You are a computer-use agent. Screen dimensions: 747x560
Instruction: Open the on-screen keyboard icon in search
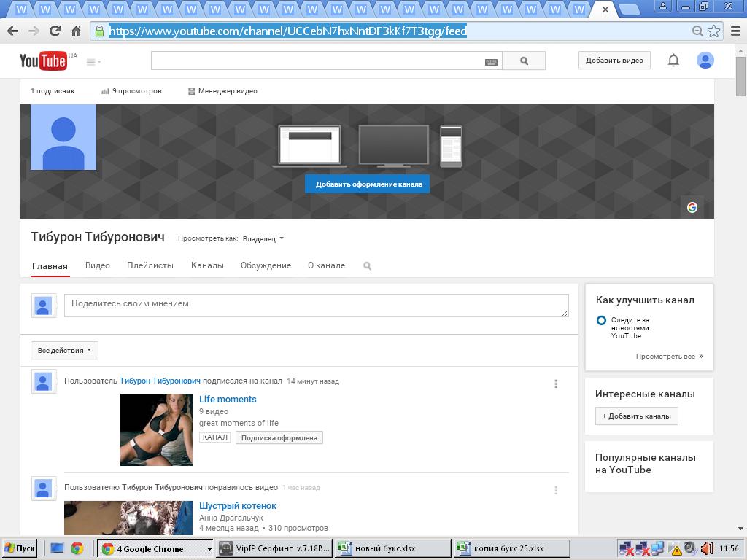click(x=491, y=62)
